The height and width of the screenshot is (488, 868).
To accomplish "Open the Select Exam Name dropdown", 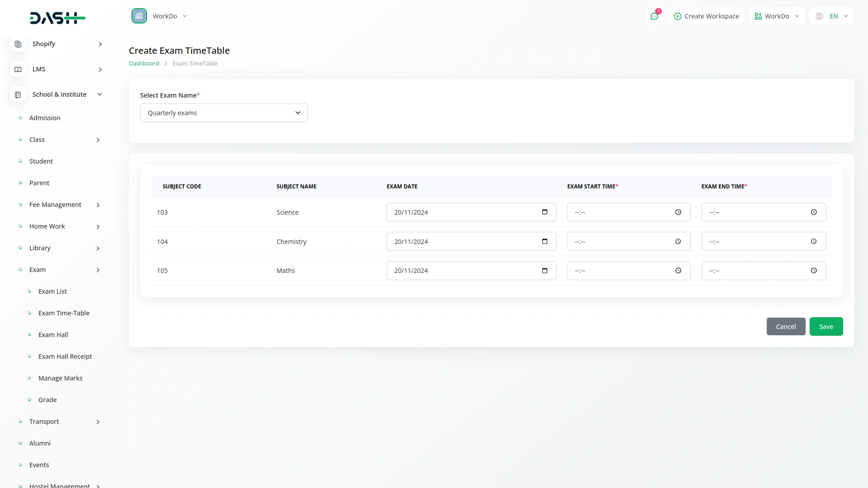I will tap(224, 113).
